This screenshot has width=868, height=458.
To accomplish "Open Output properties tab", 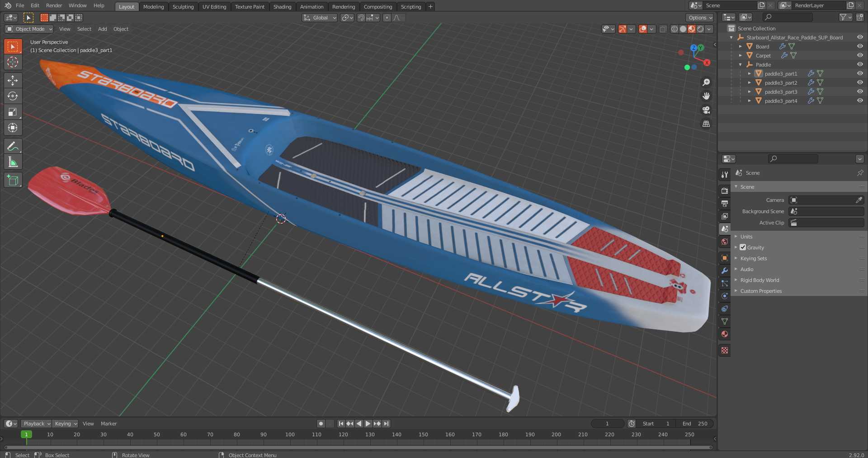I will point(725,203).
